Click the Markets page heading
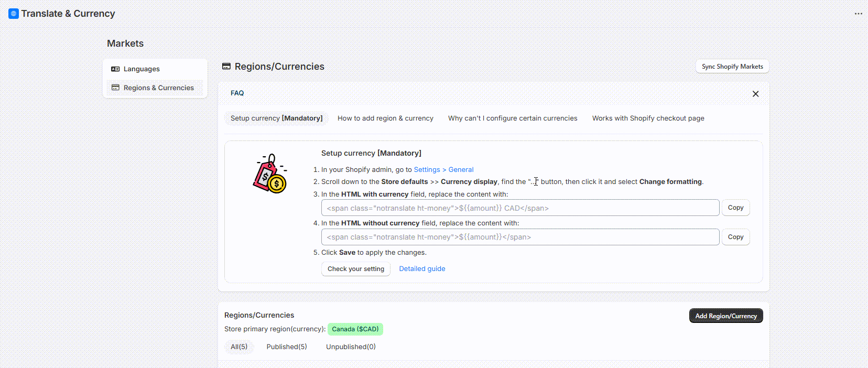Viewport: 868px width, 368px height. (125, 44)
